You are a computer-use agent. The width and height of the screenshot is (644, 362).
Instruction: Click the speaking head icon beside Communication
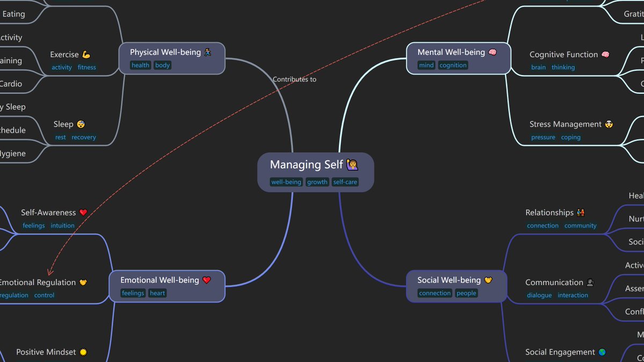590,282
